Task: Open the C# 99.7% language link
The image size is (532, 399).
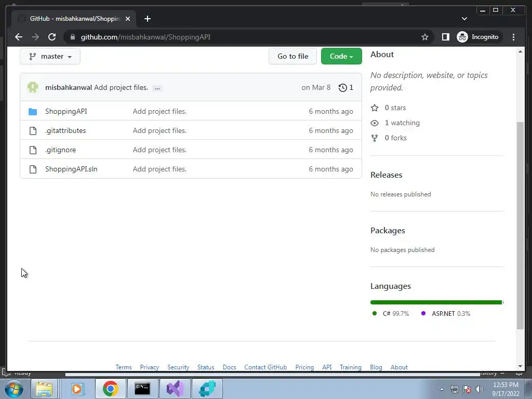Action: pyautogui.click(x=395, y=313)
